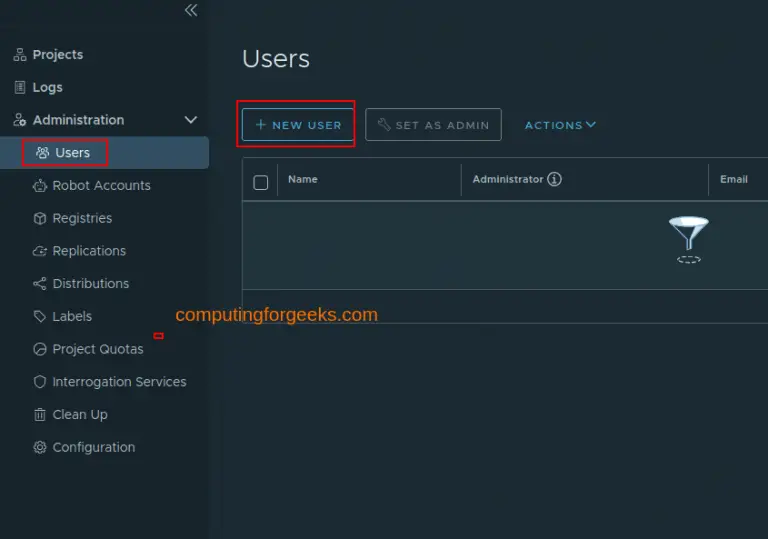Viewport: 768px width, 539px height.
Task: Click the Clean Up trash icon
Action: [40, 415]
